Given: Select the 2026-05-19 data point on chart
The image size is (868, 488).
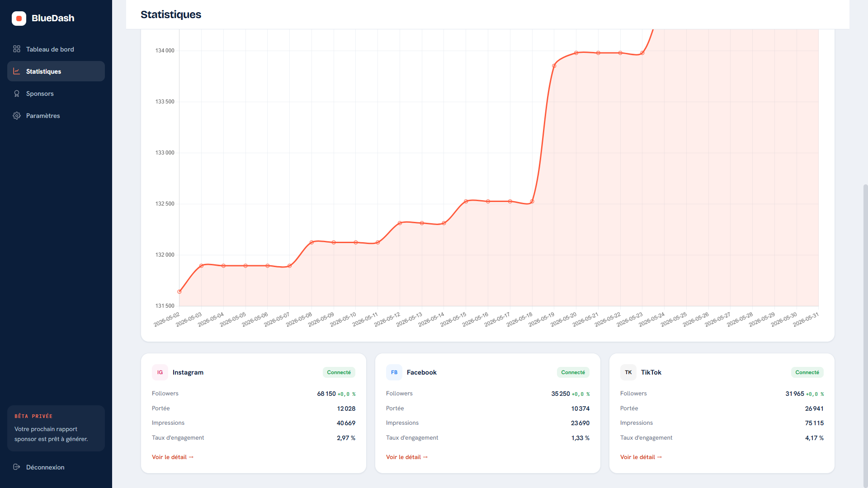Looking at the screenshot, I should (x=554, y=66).
